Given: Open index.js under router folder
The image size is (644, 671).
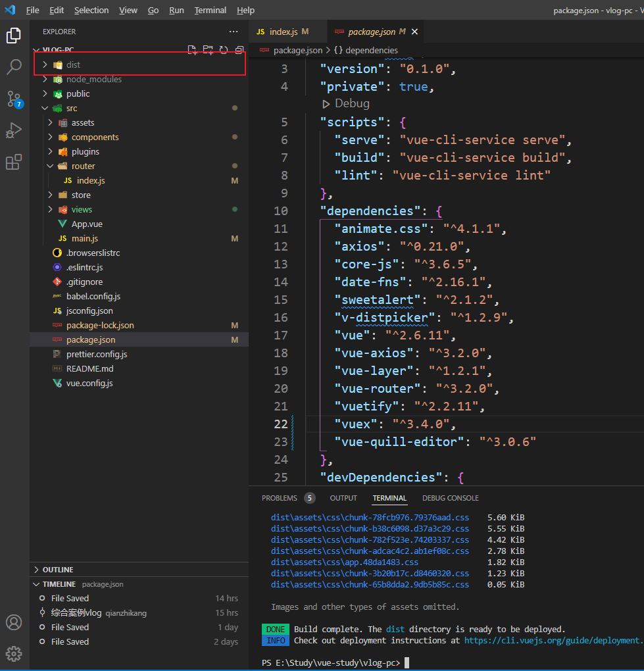Looking at the screenshot, I should click(x=139, y=181).
